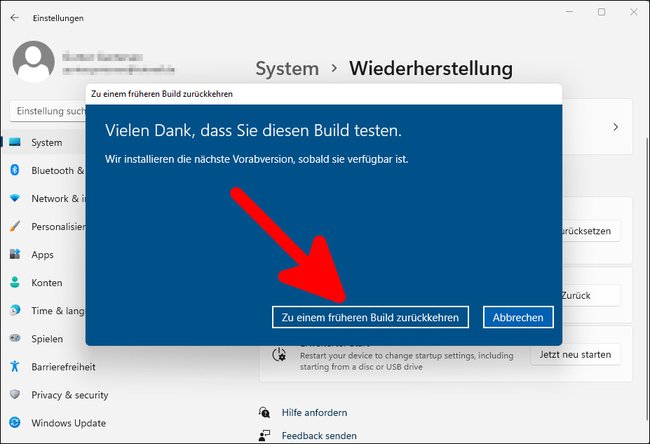Click the Personalisierung brush icon
The image size is (650, 444).
(15, 226)
